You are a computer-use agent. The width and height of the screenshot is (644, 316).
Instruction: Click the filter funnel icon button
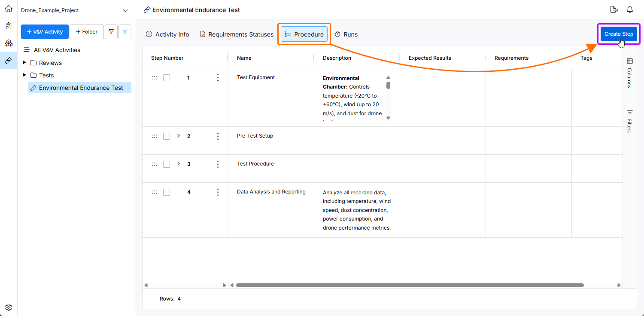(x=111, y=32)
